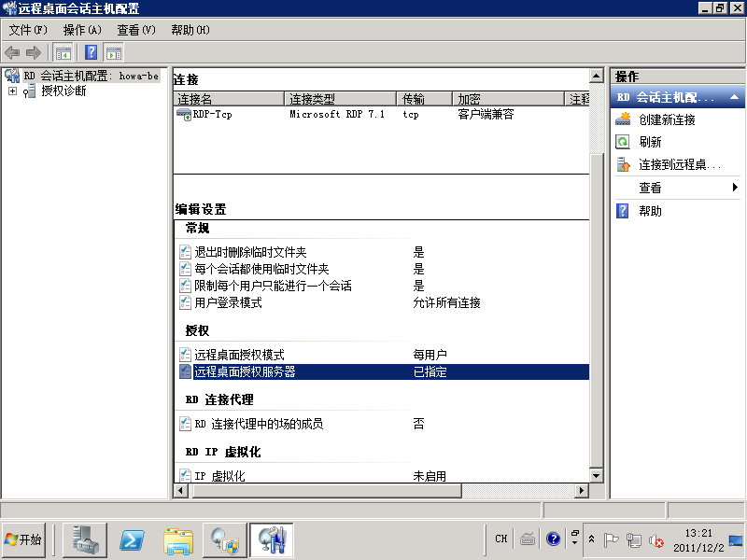The height and width of the screenshot is (560, 747).
Task: Click the 连接到远程桌... action link
Action: pos(680,165)
